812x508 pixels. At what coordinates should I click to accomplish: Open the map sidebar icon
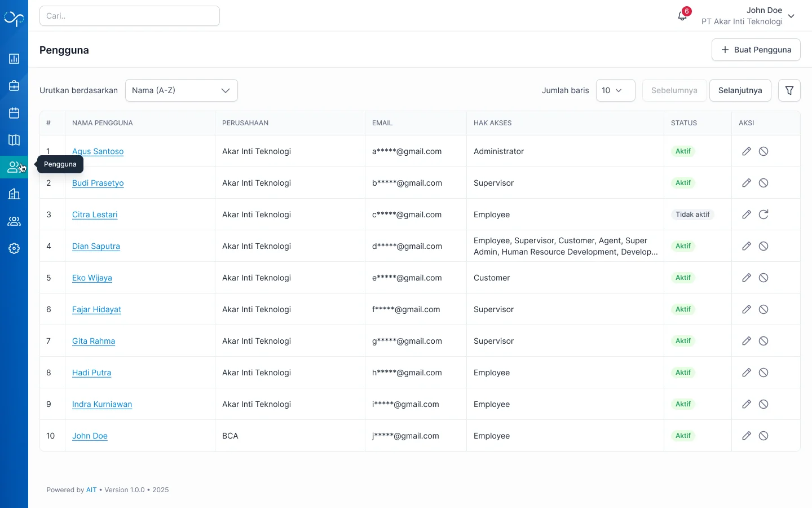pyautogui.click(x=14, y=140)
